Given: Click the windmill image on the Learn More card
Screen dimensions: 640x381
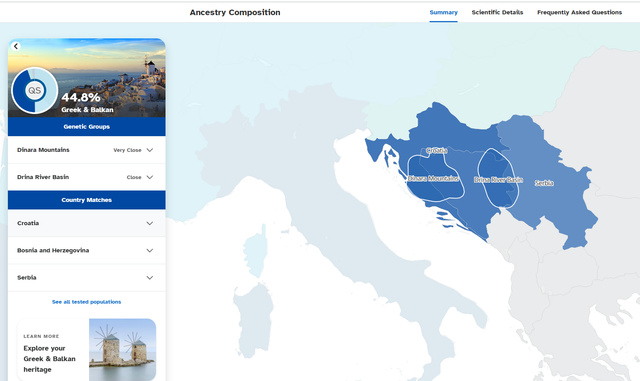Looking at the screenshot, I should tap(122, 350).
